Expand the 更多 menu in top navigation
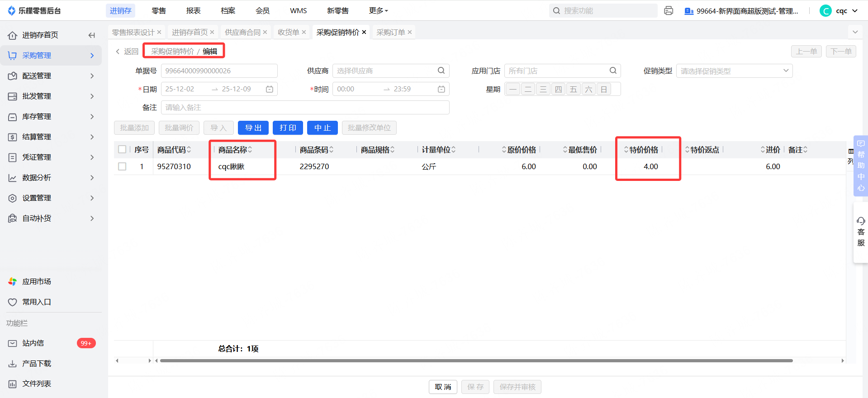This screenshot has width=868, height=398. point(378,11)
